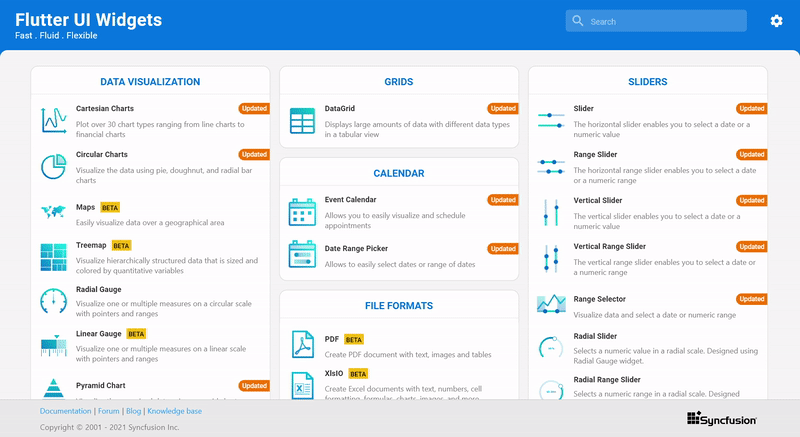Open the Event Calendar sample title
This screenshot has width=800, height=437.
coord(351,199)
